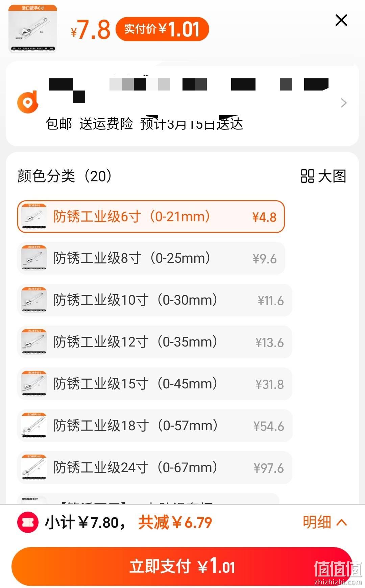
Task: Tap the red coupon ticket icon
Action: (x=28, y=522)
